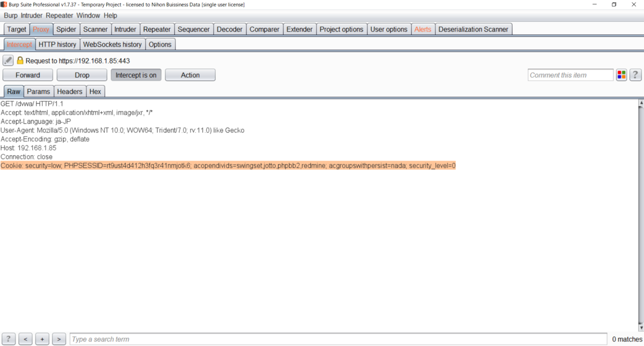The height and width of the screenshot is (346, 644).
Task: Switch to the Headers view tab
Action: point(70,91)
